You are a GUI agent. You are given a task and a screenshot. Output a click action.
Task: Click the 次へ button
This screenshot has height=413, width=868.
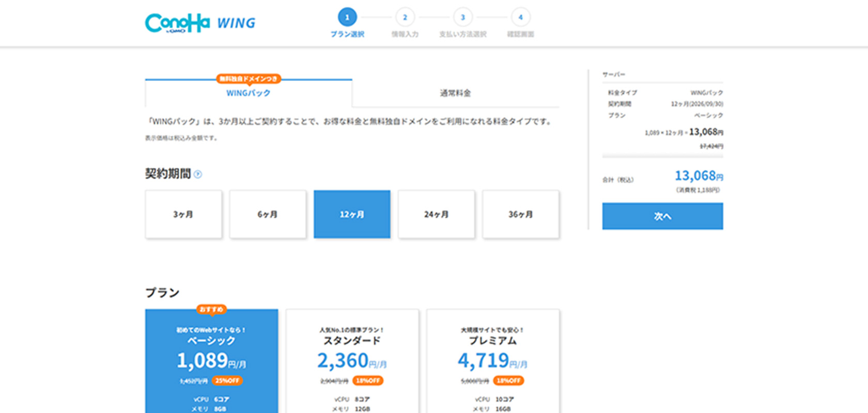662,216
